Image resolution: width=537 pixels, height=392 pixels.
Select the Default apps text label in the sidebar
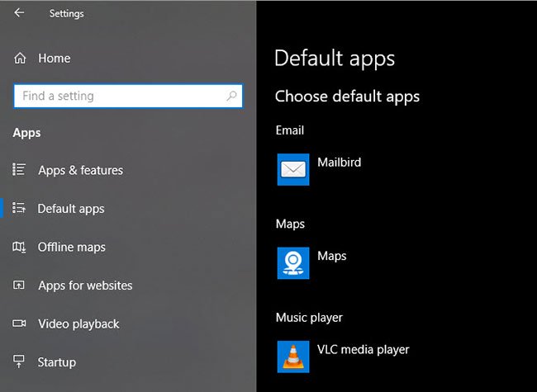coord(71,209)
